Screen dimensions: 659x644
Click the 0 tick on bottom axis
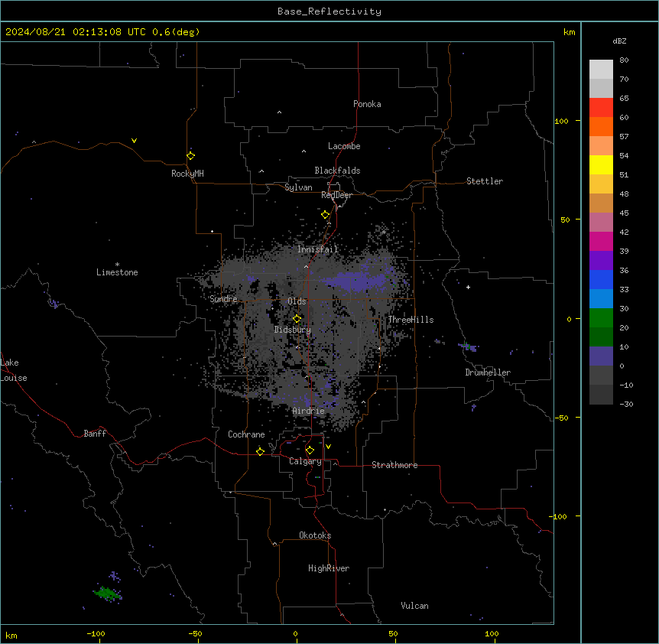pos(295,634)
